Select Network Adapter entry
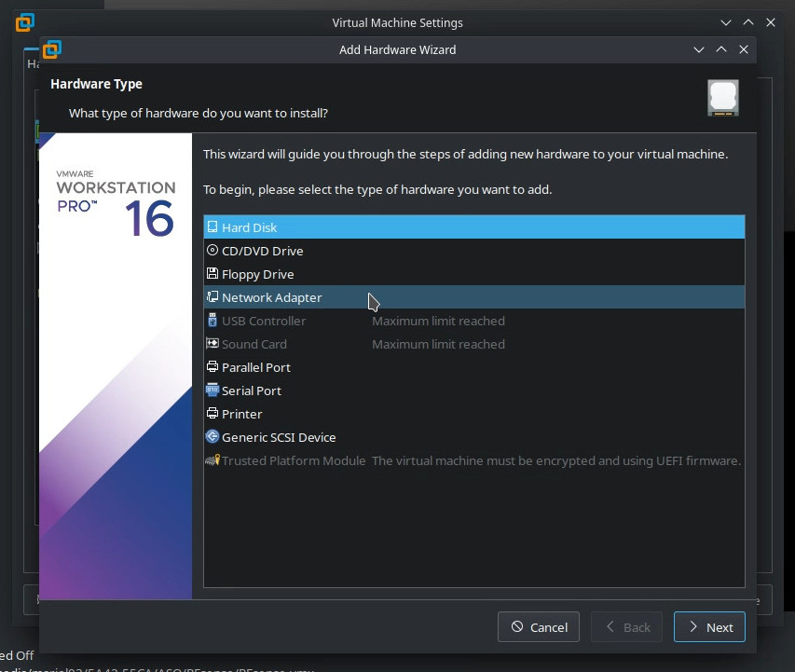This screenshot has height=672, width=795. [271, 297]
